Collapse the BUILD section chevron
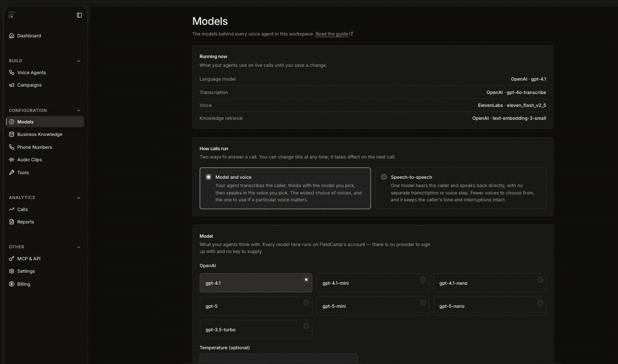618x364 pixels. (x=78, y=61)
